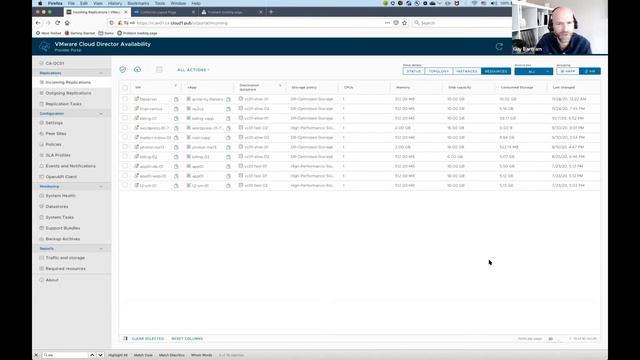Open the Firefox Bookmarks menu
Screen dimensions: 640x360
pos(138,3)
